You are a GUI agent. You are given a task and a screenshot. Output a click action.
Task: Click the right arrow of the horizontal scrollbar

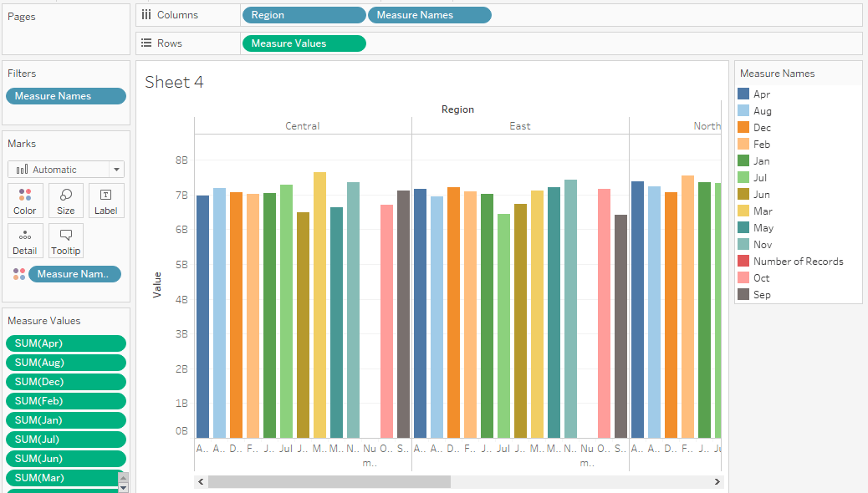(x=717, y=481)
